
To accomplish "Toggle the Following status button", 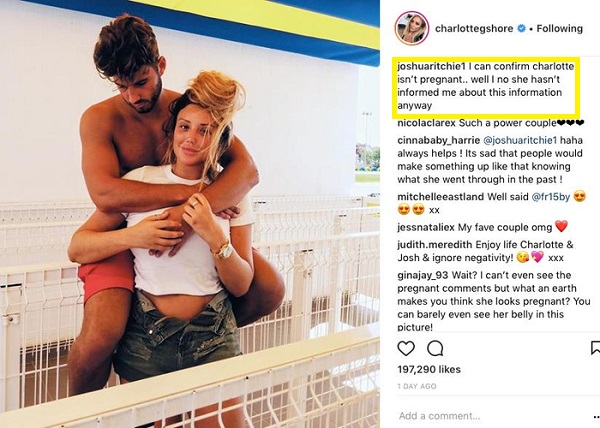I will click(x=559, y=28).
